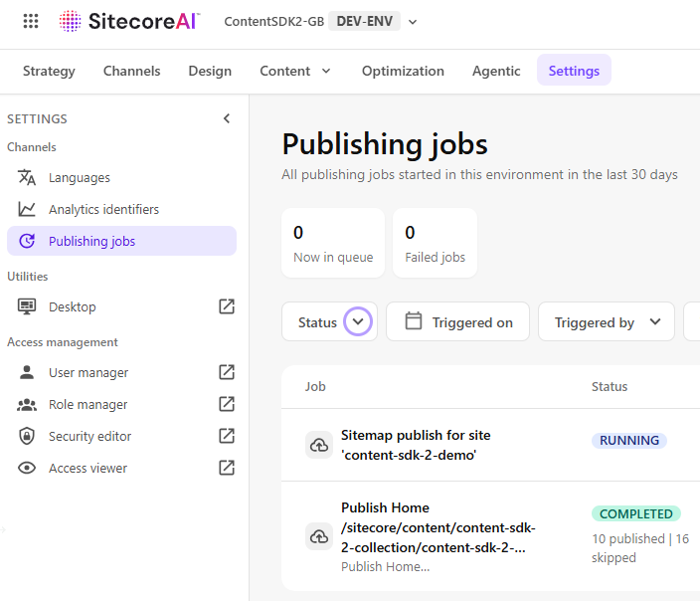Screen dimensions: 700x601
Task: Click the Analytics identifiers chart icon
Action: pos(27,209)
